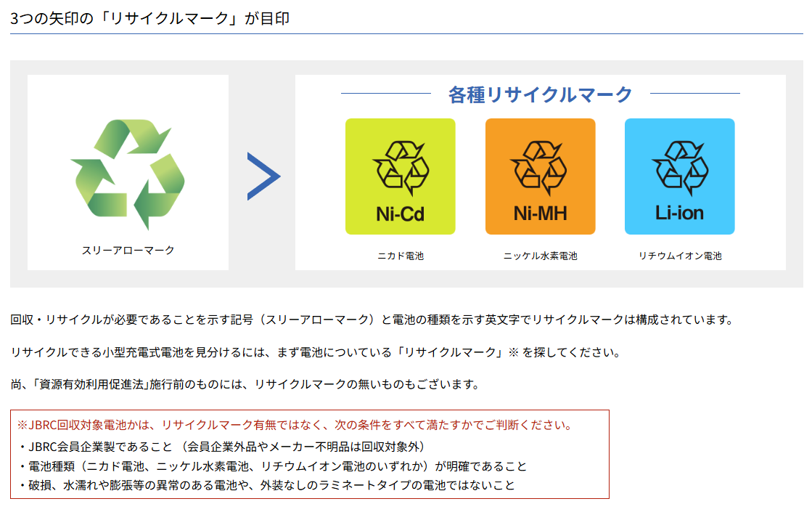812x520 pixels.
Task: Click the recycle symbol in the Ni-MH tile
Action: [x=540, y=168]
